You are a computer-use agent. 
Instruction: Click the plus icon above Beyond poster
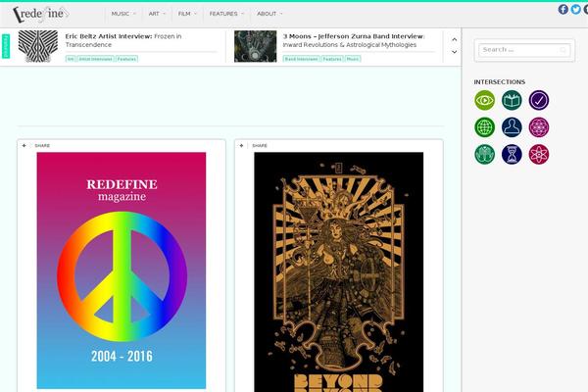tap(241, 146)
